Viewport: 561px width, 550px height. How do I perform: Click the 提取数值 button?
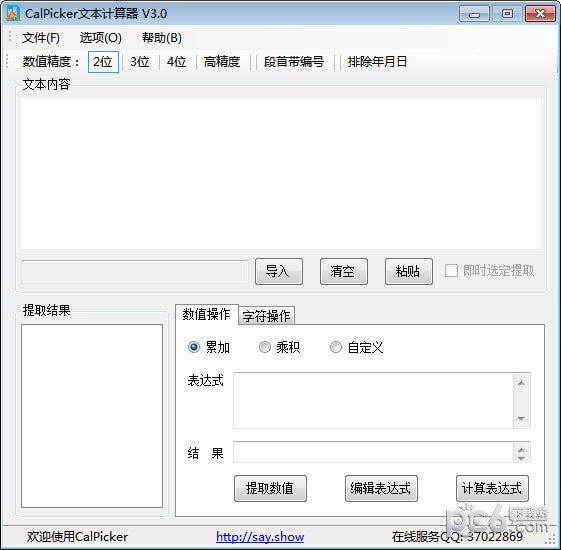pyautogui.click(x=270, y=488)
